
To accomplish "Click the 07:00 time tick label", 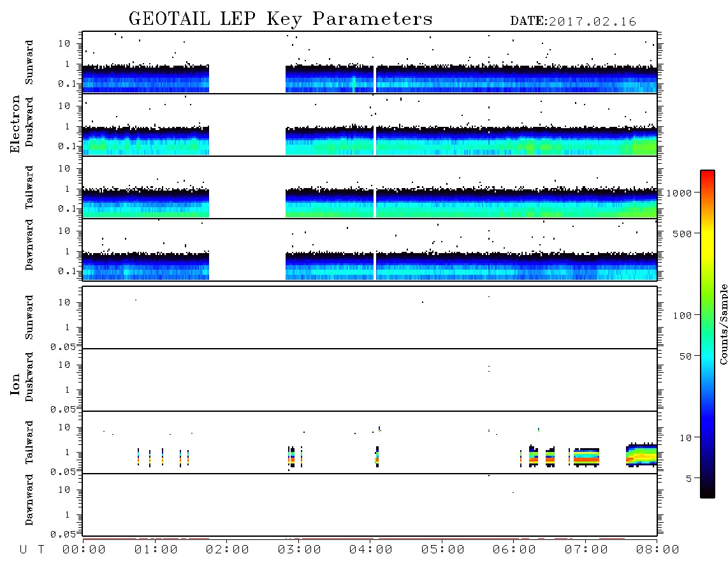I will point(586,550).
